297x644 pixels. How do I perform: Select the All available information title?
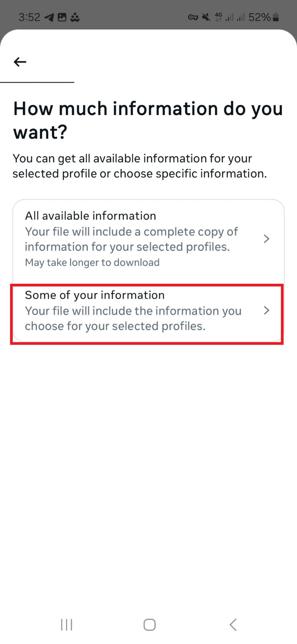[90, 216]
